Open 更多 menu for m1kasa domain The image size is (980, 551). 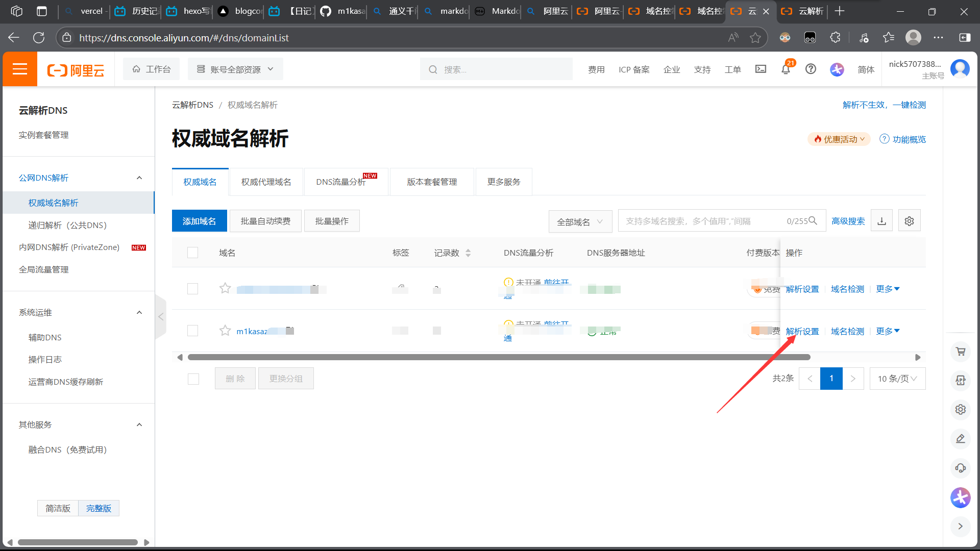[888, 331]
